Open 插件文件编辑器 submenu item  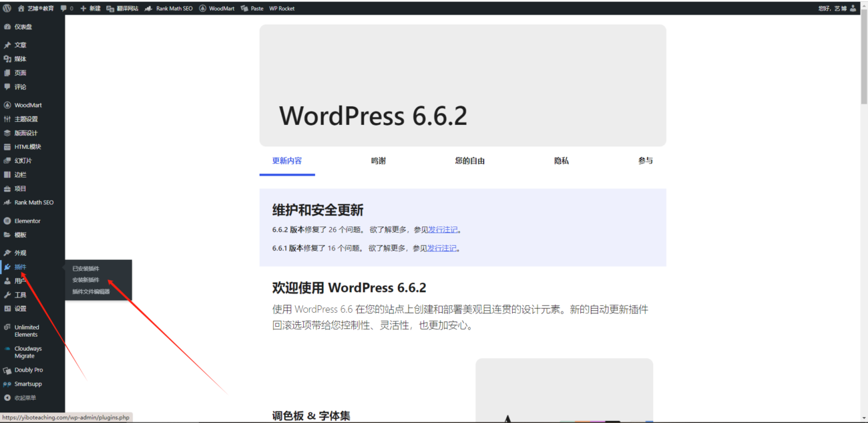(91, 291)
